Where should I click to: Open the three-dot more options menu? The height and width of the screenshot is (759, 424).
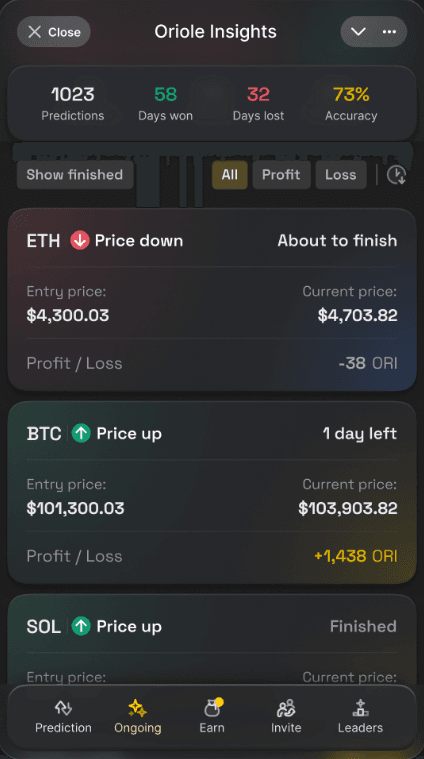click(x=390, y=32)
